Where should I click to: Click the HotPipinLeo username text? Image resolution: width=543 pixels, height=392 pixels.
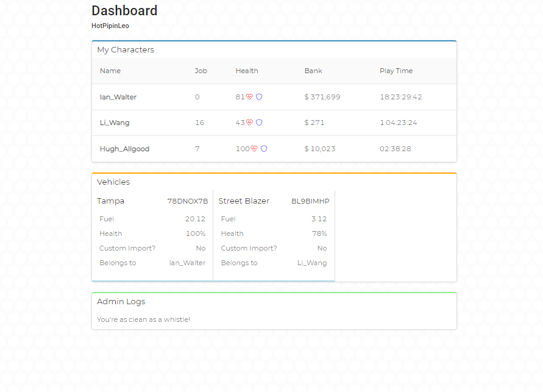click(x=110, y=26)
